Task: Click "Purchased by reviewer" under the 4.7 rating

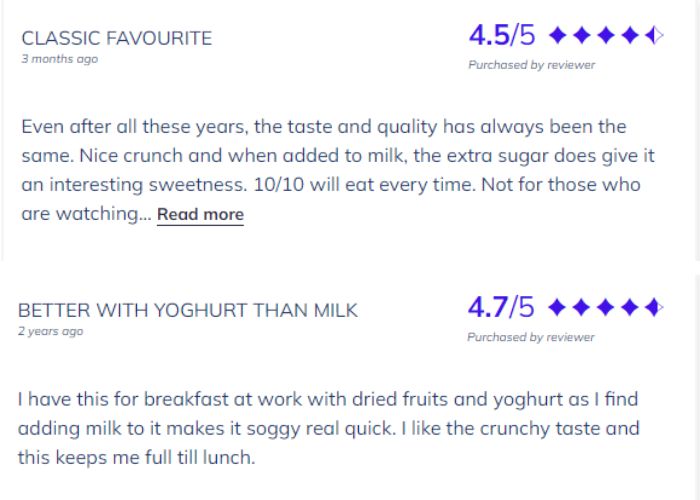Action: pyautogui.click(x=531, y=337)
